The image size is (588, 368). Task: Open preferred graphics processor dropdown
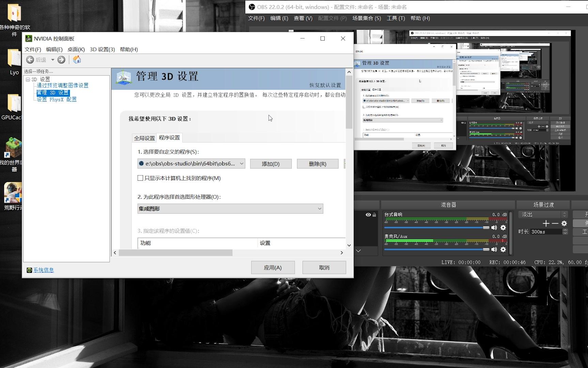[230, 209]
